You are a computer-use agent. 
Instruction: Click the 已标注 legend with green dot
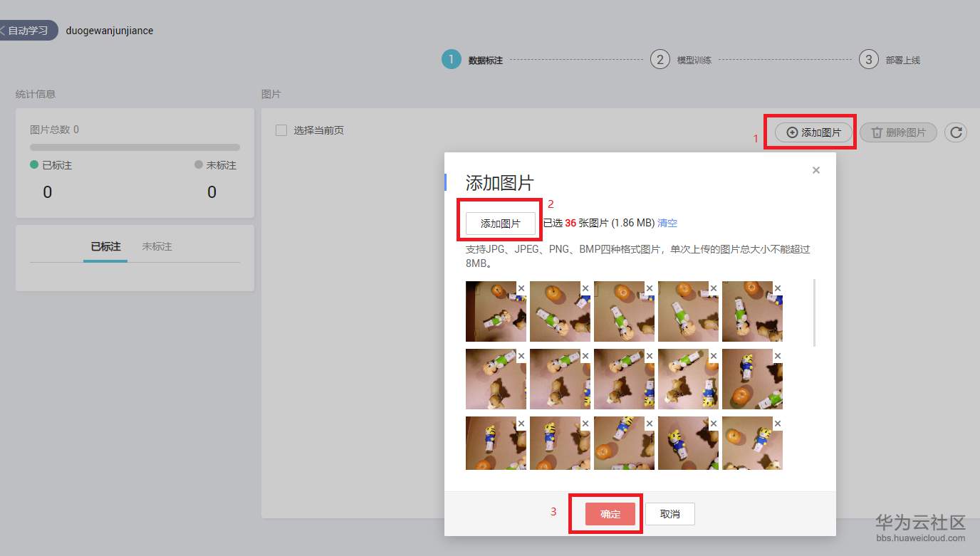tap(51, 165)
